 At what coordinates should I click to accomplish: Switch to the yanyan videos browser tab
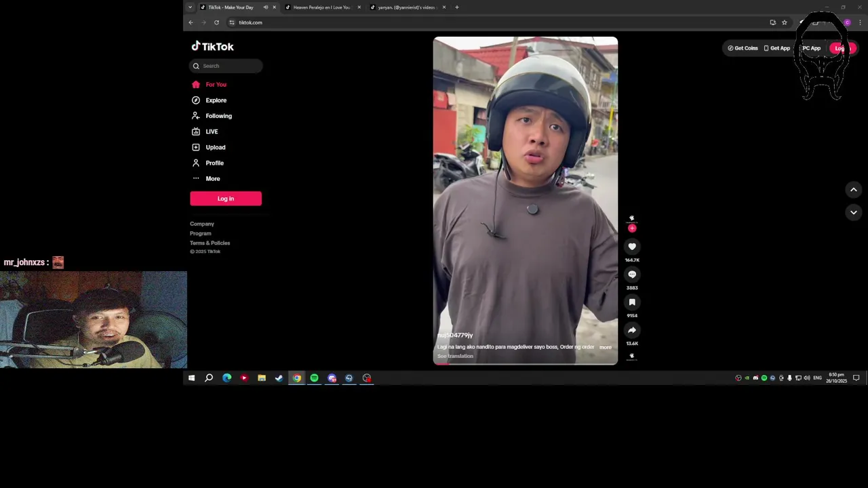pos(406,7)
